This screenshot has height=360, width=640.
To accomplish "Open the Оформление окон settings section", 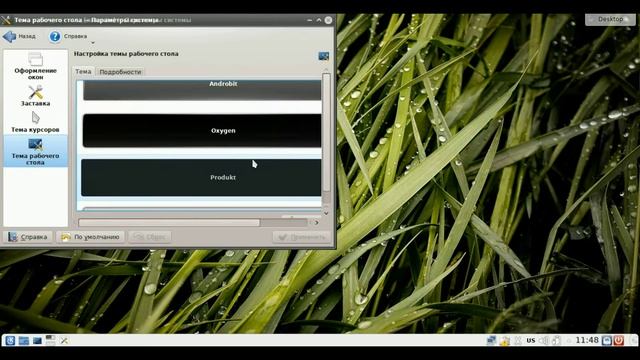I will point(36,67).
